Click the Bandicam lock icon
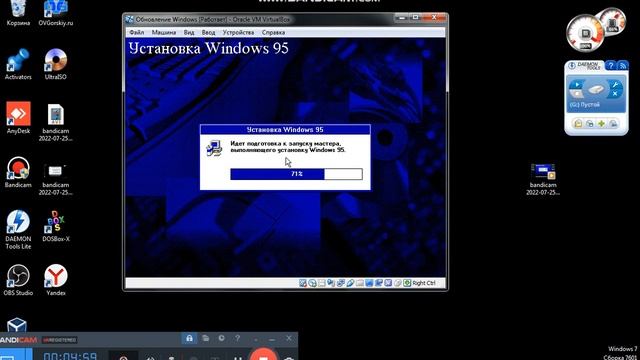Viewport: 640px width, 360px height. point(189,338)
